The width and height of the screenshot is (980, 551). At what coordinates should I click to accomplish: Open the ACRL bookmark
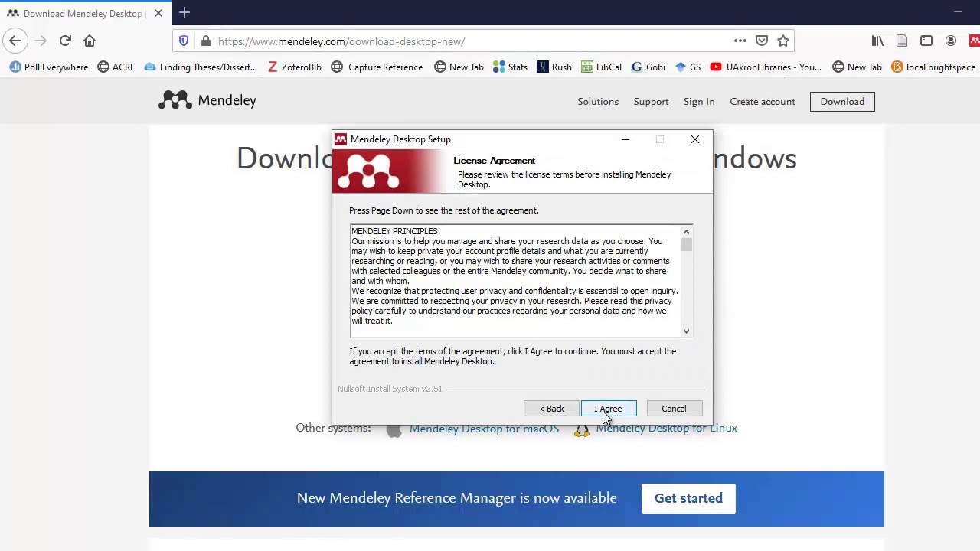(x=116, y=67)
